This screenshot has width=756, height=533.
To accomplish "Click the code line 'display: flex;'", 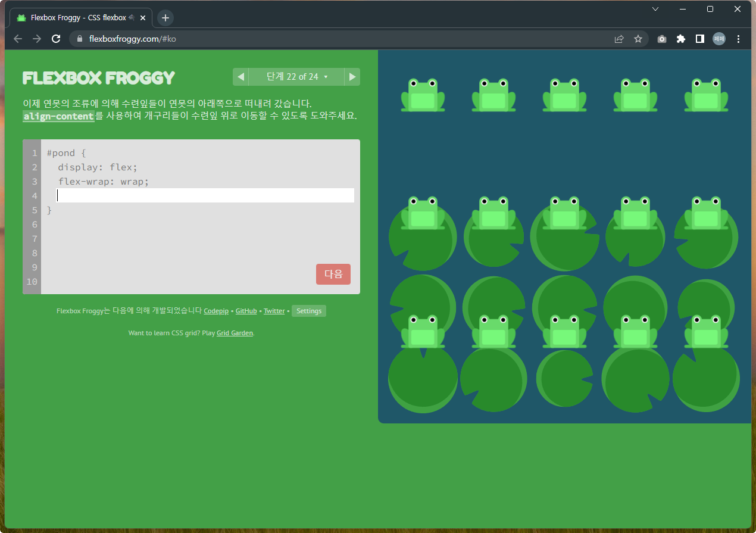I will (98, 167).
